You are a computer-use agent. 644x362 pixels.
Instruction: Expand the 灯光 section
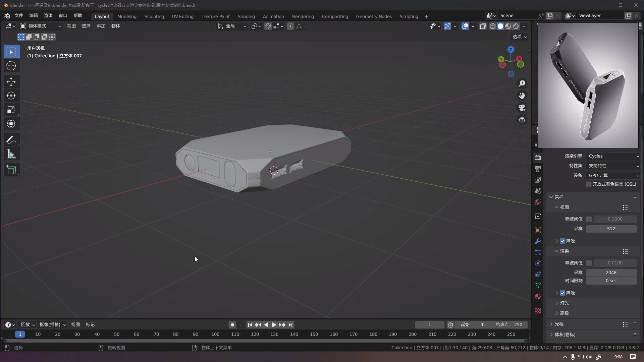pos(564,303)
